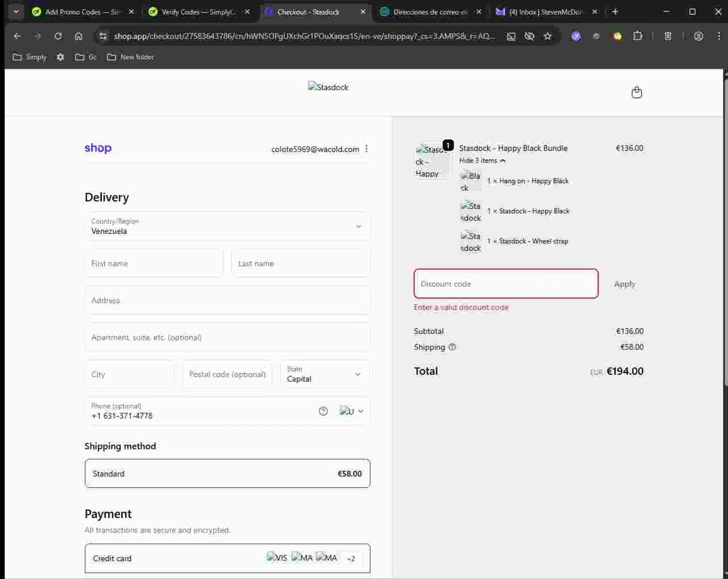
Task: Open the browser home page
Action: (x=79, y=36)
